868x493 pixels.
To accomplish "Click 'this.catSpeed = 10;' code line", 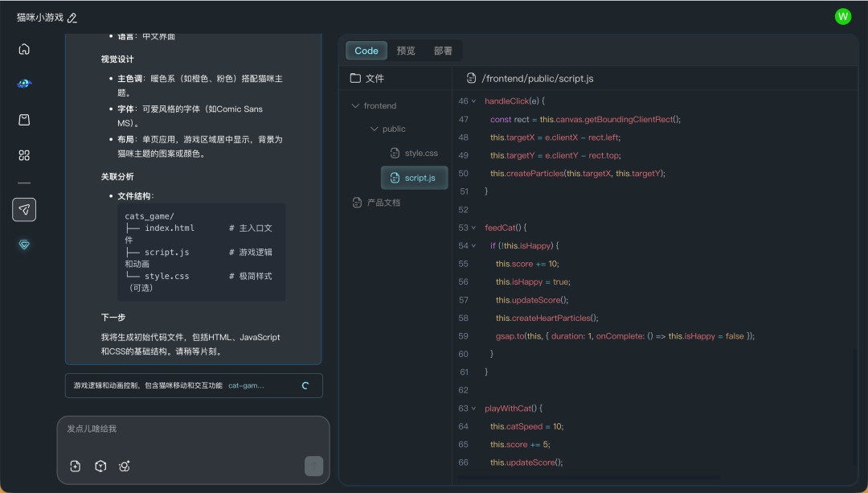I will pos(527,426).
